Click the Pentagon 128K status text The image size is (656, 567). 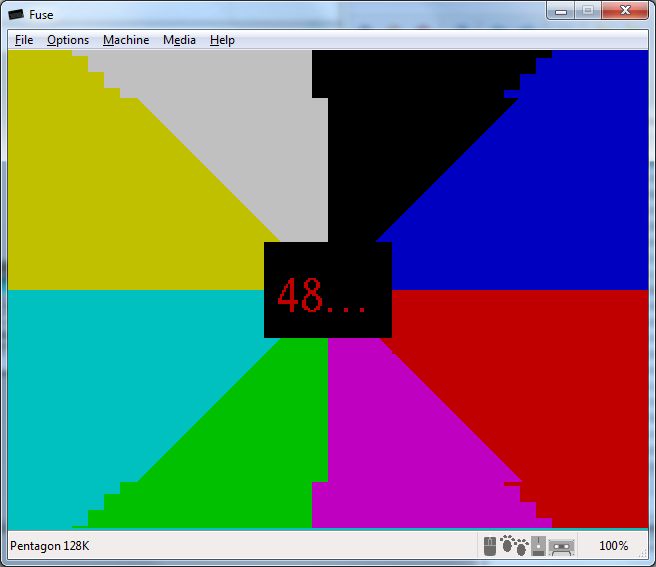[49, 546]
